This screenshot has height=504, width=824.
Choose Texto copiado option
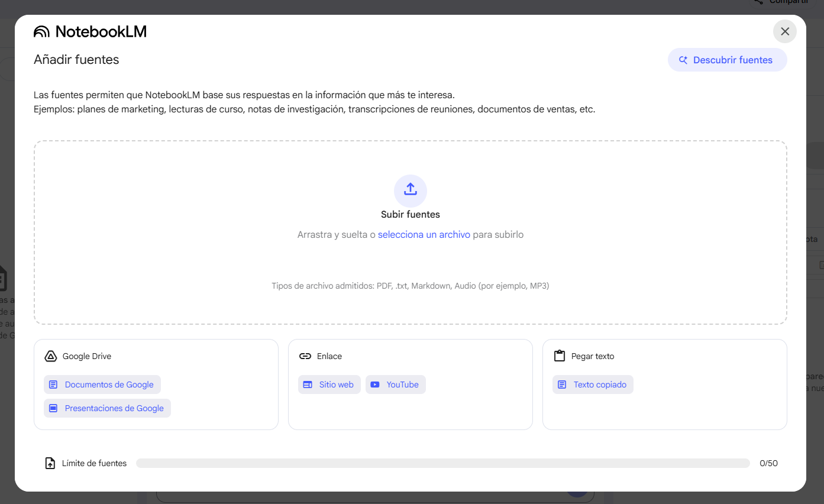coord(593,385)
